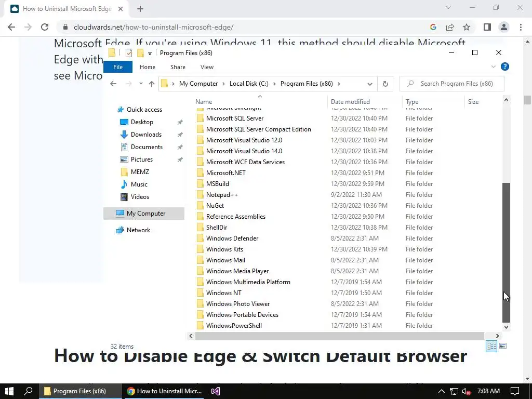
Task: Select Quick access in navigation pane
Action: pos(144,110)
